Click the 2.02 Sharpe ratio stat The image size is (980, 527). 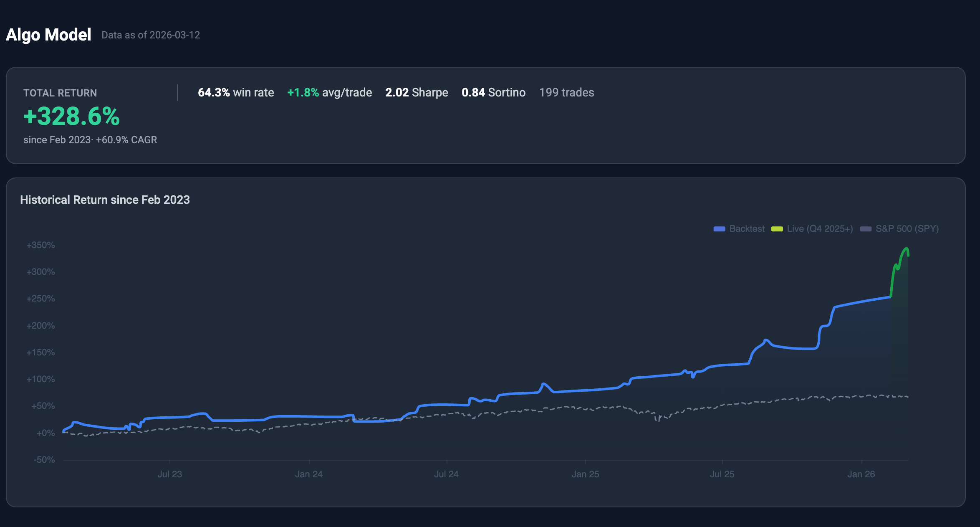(417, 92)
